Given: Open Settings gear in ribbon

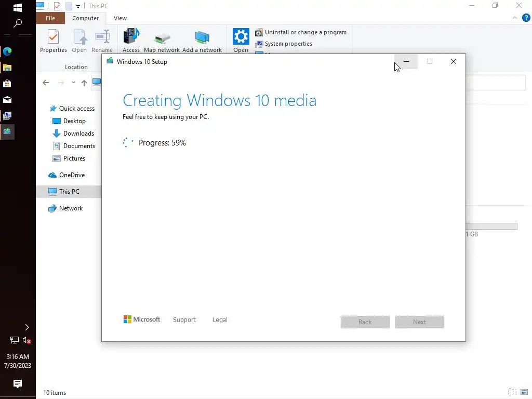Looking at the screenshot, I should [x=241, y=41].
